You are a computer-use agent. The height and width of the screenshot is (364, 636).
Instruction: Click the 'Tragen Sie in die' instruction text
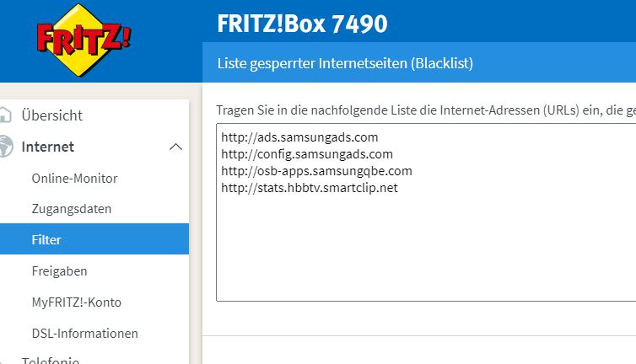(x=426, y=110)
